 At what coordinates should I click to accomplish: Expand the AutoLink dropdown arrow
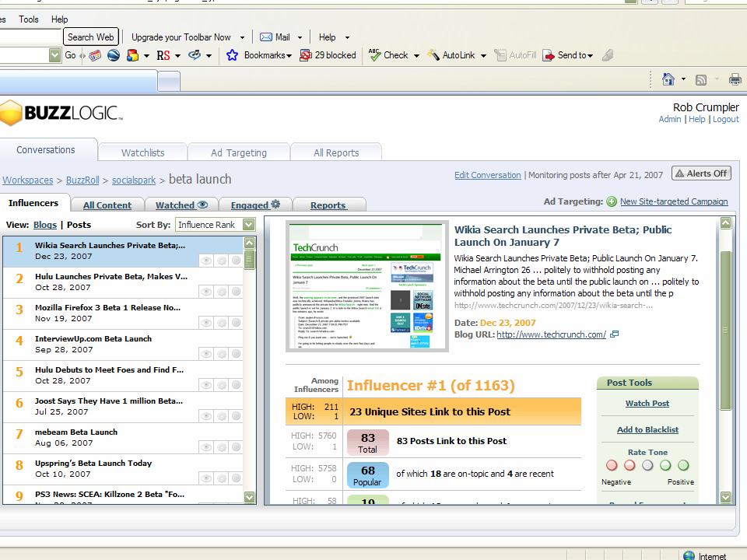pos(483,55)
